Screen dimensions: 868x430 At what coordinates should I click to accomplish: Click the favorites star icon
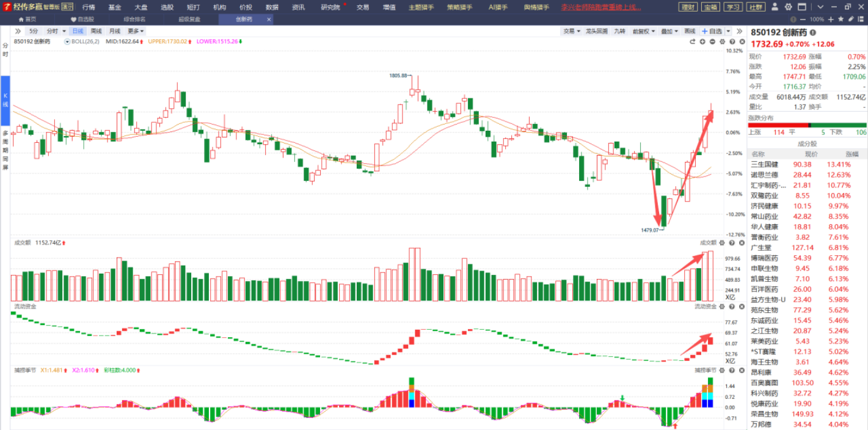(x=841, y=20)
